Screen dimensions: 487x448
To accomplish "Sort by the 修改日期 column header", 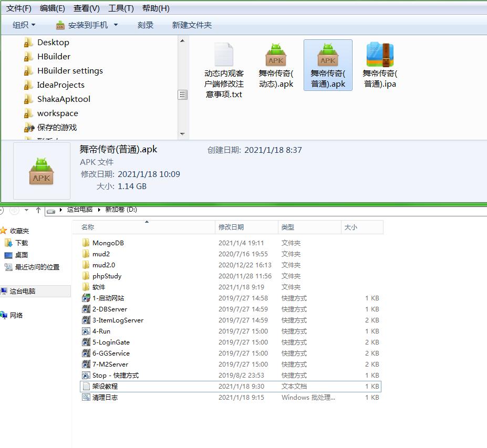I will (231, 227).
